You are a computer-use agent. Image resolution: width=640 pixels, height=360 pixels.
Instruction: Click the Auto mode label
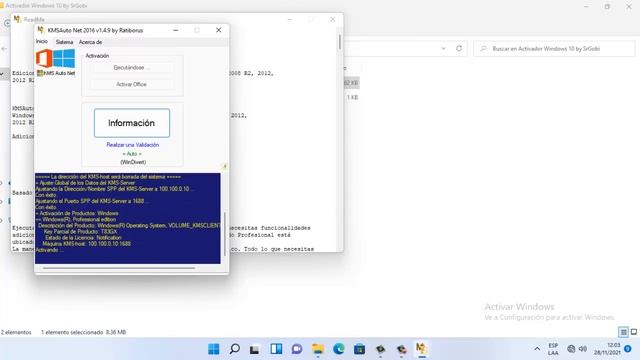tap(132, 154)
